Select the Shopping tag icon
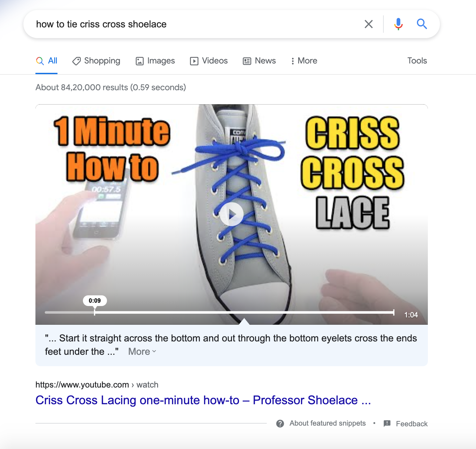Image resolution: width=476 pixels, height=449 pixels. tap(77, 61)
